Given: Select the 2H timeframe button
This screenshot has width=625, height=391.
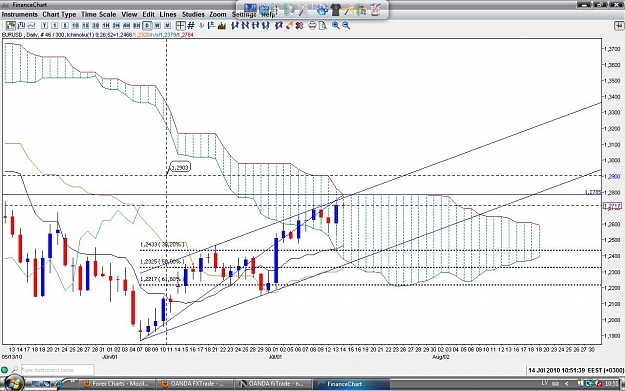Looking at the screenshot, I should [116, 26].
